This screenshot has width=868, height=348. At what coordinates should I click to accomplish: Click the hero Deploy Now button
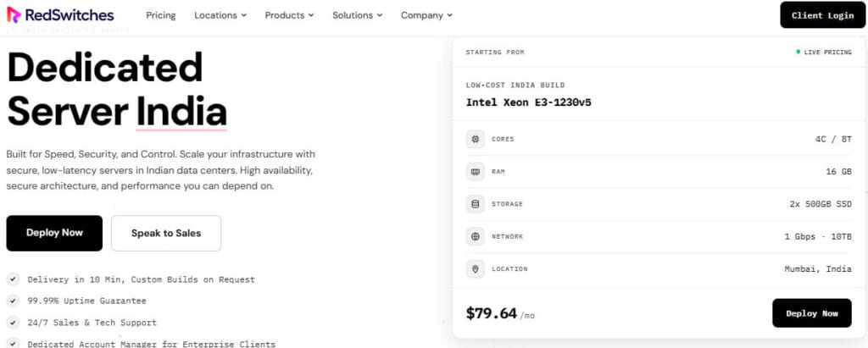tap(54, 233)
